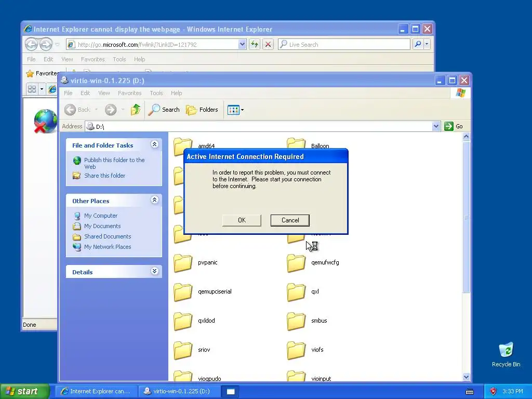Open IE search provider dropdown arrow

tap(427, 44)
